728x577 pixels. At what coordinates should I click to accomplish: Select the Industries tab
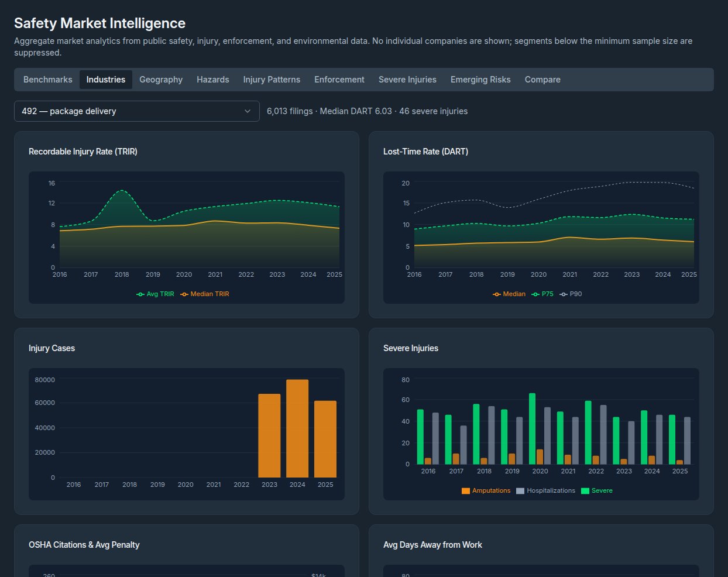pyautogui.click(x=106, y=80)
